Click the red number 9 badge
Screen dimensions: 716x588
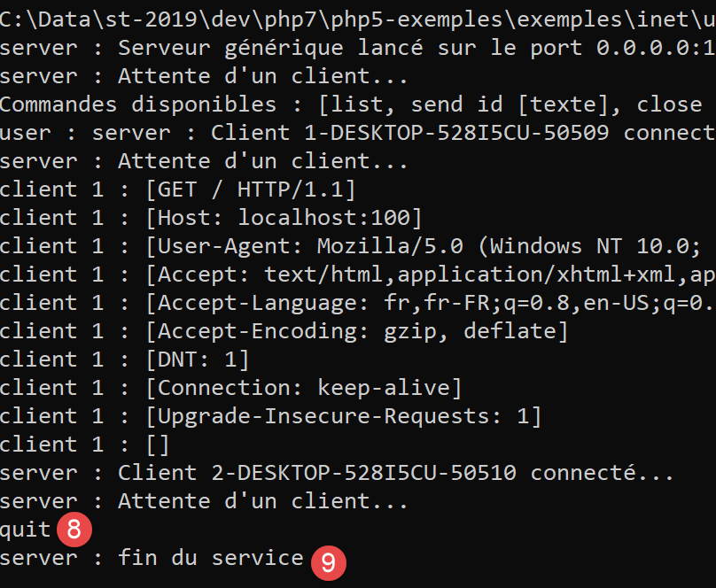pos(328,562)
